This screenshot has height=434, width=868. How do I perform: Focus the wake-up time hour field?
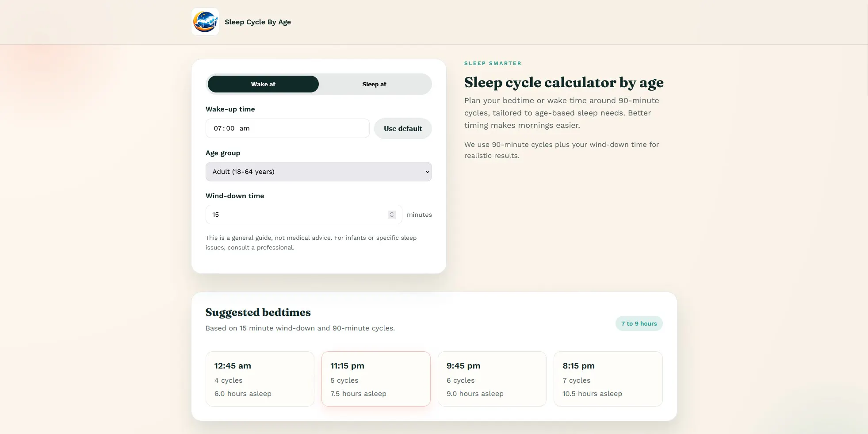pos(218,128)
